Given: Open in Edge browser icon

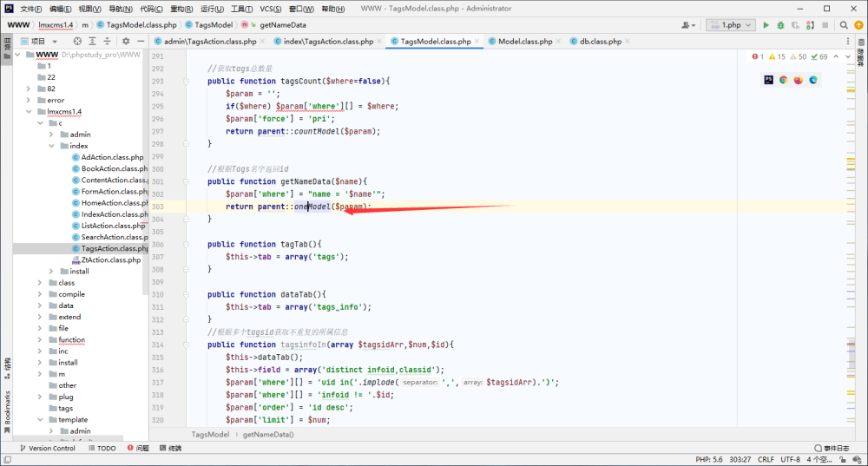Looking at the screenshot, I should click(813, 80).
